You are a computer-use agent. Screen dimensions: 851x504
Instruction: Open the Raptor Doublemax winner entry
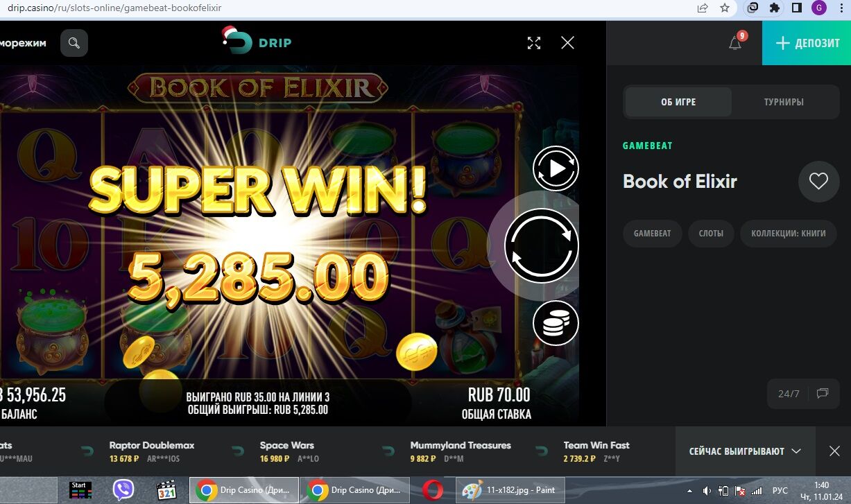pyautogui.click(x=152, y=451)
